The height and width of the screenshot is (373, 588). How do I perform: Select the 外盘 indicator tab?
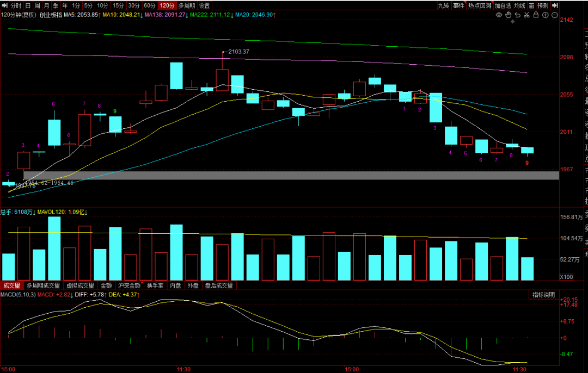[x=193, y=285]
